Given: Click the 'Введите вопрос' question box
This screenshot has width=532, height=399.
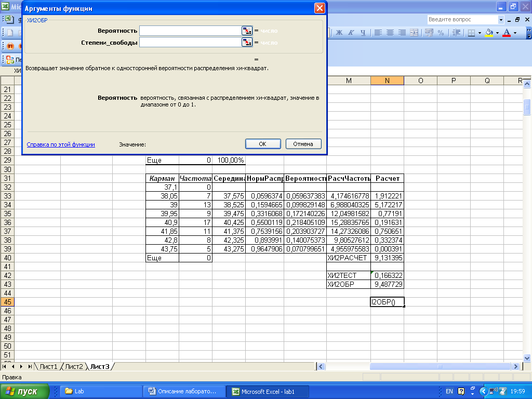Looking at the screenshot, I should point(462,20).
